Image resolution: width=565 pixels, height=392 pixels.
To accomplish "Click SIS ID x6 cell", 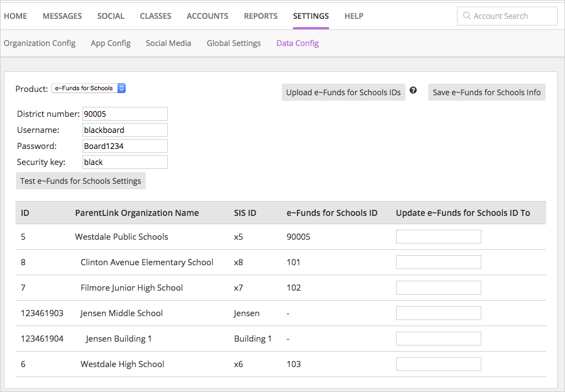I will pos(238,364).
